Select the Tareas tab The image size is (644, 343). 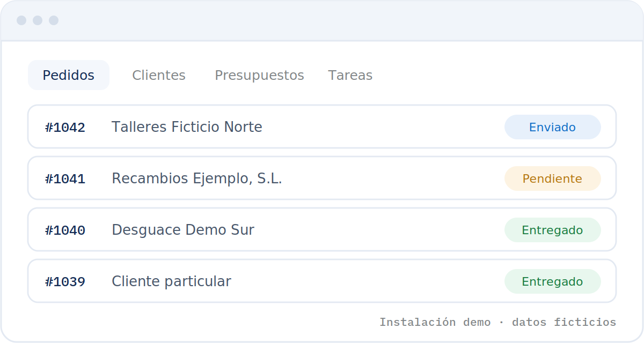(350, 75)
